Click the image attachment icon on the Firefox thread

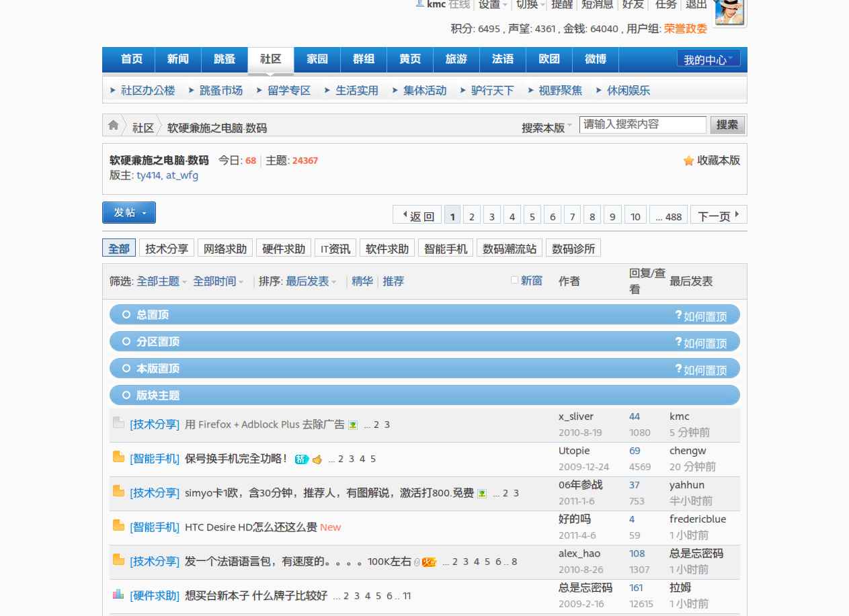[353, 425]
